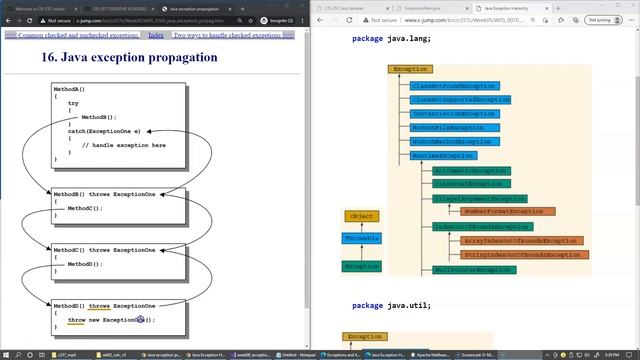The image size is (640, 360).
Task: Close ExceptionMain.java tab in Edge
Action: point(467,8)
